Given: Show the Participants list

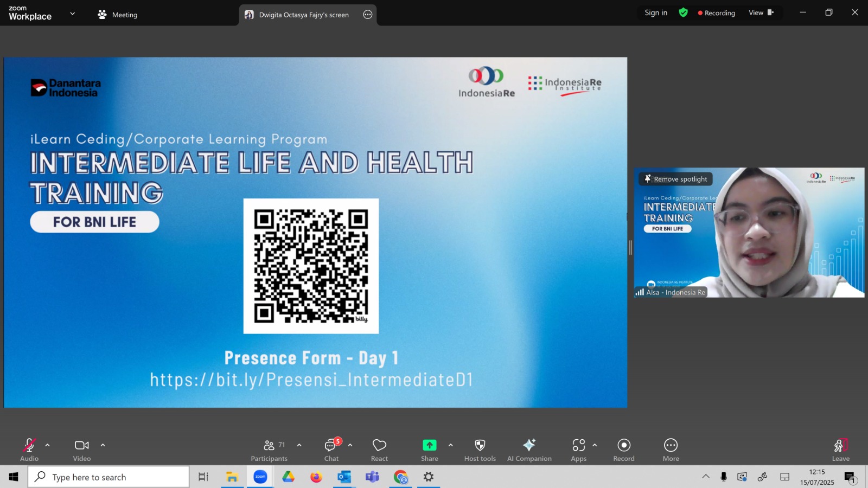Looking at the screenshot, I should [269, 450].
